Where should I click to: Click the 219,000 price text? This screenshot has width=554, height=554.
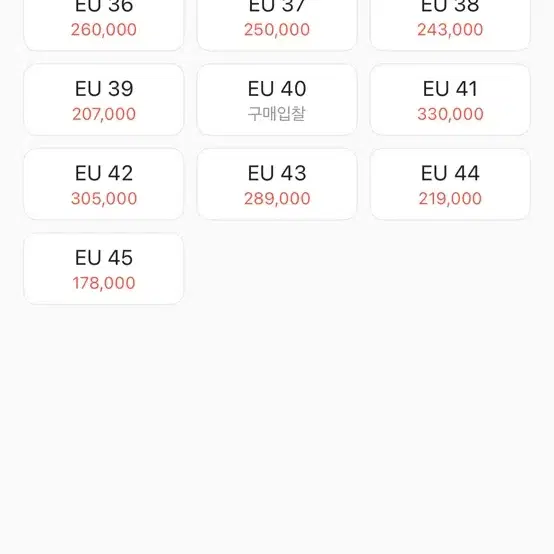pyautogui.click(x=450, y=199)
